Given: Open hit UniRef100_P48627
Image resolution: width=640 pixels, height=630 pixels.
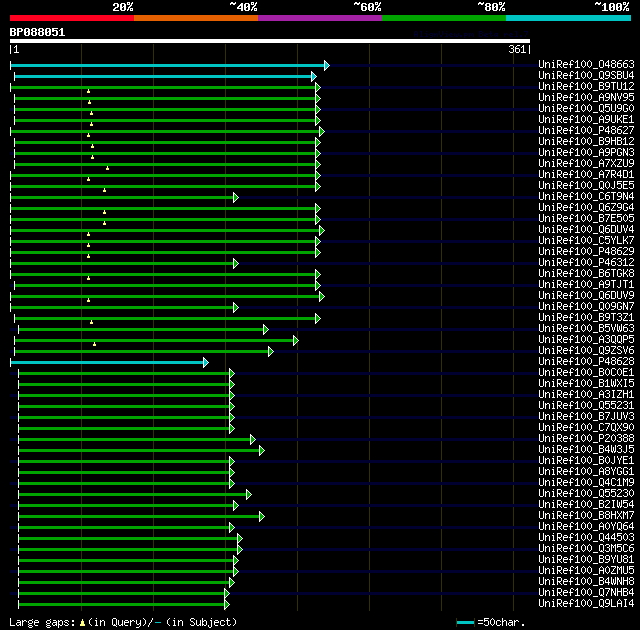Looking at the screenshot, I should pos(586,130).
